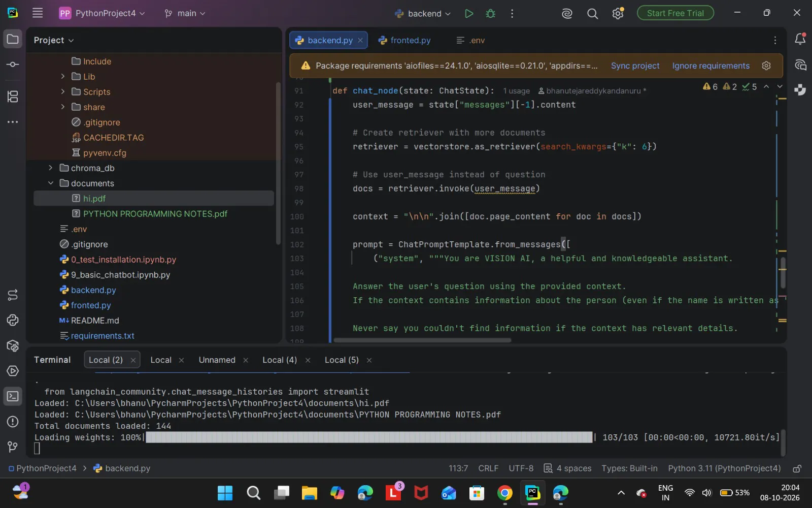The width and height of the screenshot is (812, 508).
Task: Expand the Lib folder
Action: point(63,76)
